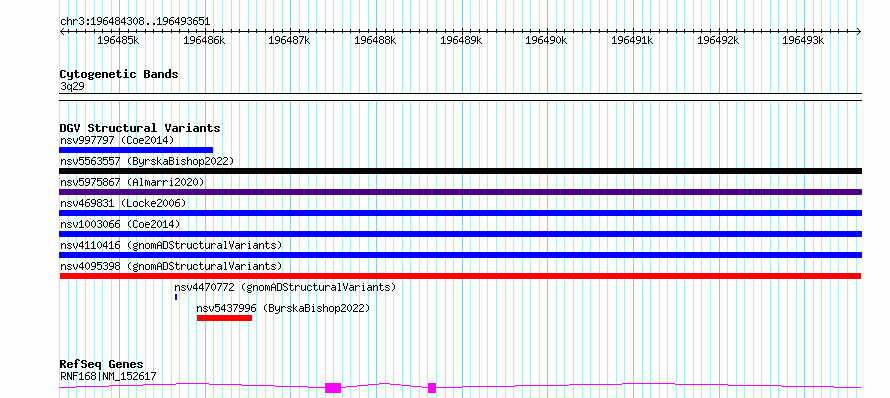Click the nsv4095398 (gnomADStructuralVariants) label
The image size is (890, 398).
point(171,266)
